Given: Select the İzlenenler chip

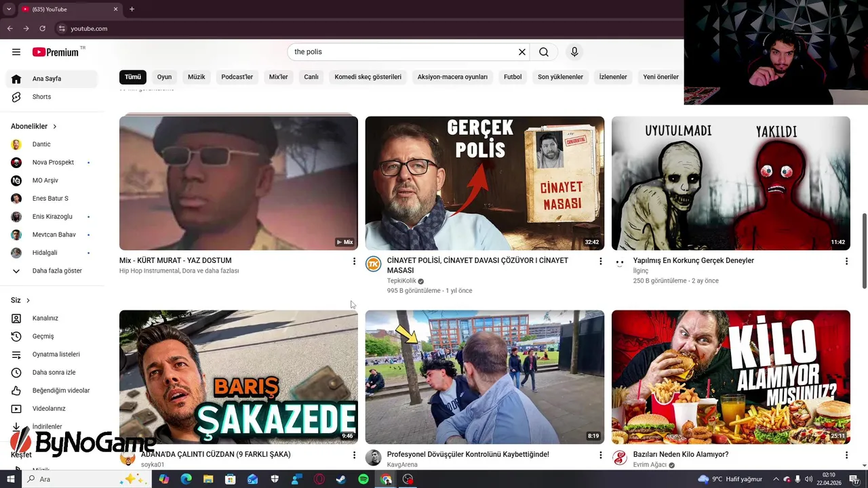Looking at the screenshot, I should coord(613,77).
